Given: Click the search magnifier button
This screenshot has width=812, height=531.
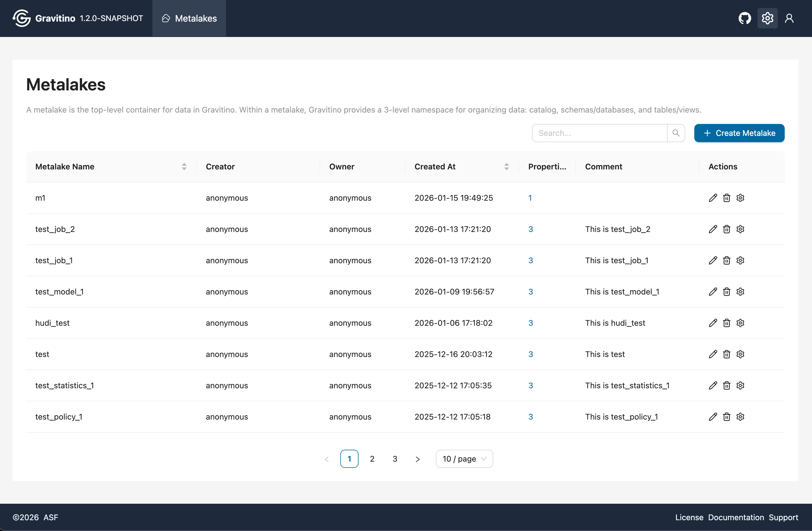Looking at the screenshot, I should 676,133.
